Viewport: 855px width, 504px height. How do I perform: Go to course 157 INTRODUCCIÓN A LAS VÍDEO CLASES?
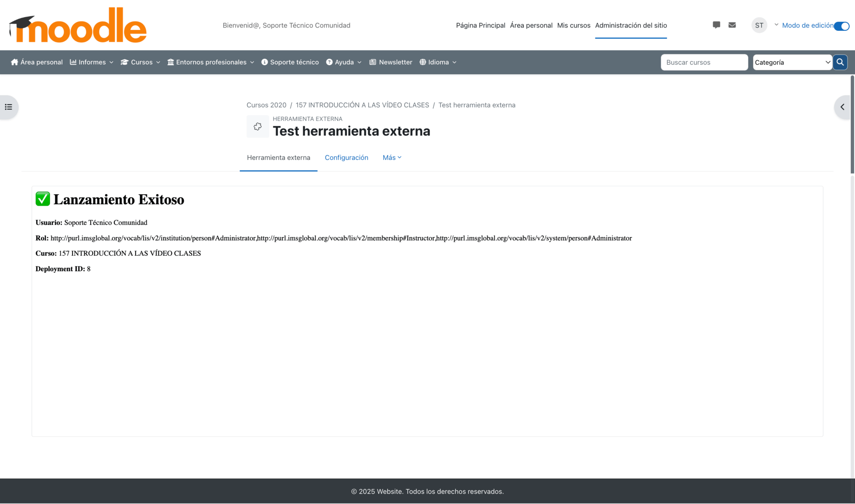tap(362, 105)
